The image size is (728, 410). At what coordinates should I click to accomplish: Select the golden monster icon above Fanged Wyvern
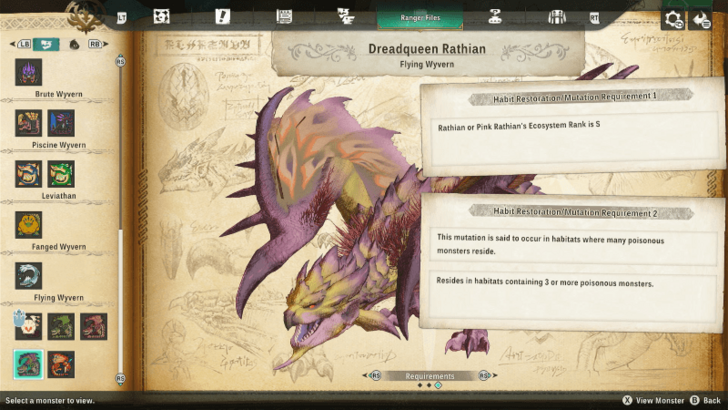tap(29, 225)
